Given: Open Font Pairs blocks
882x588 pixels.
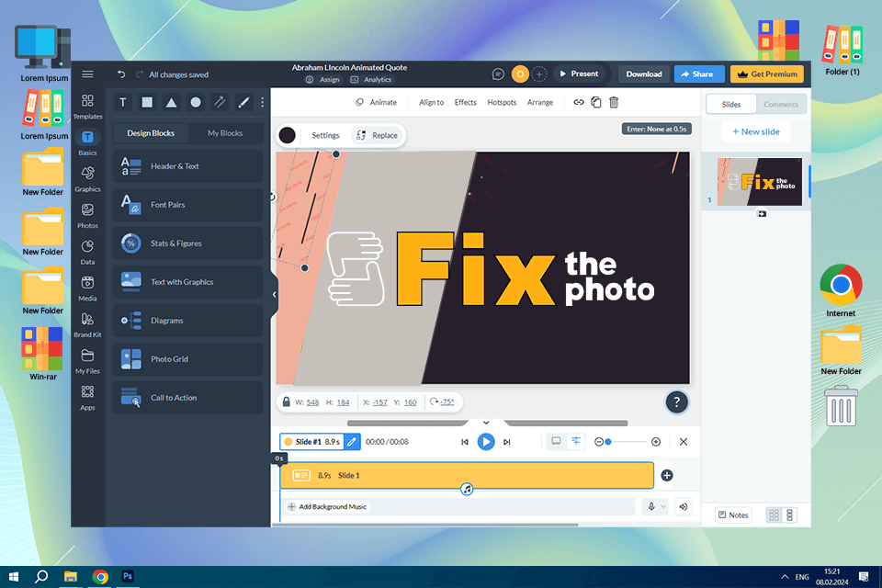Looking at the screenshot, I should pyautogui.click(x=187, y=205).
